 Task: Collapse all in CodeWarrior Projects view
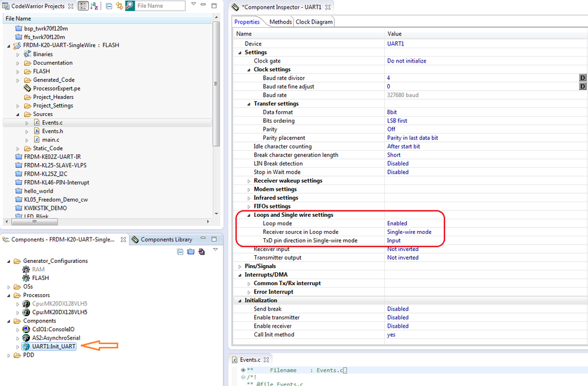[x=109, y=6]
